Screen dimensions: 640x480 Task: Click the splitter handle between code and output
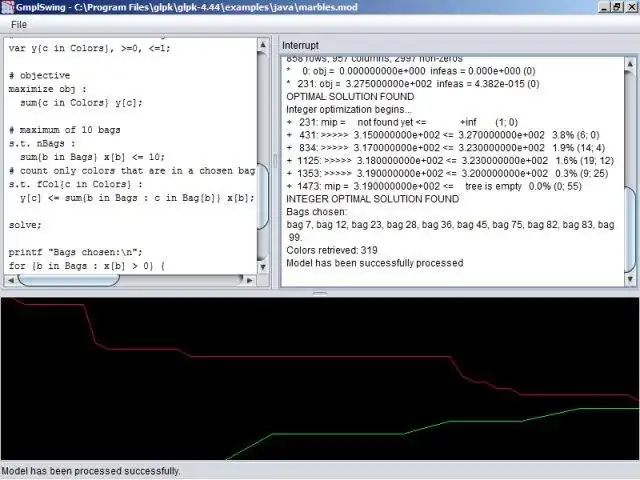[275, 161]
